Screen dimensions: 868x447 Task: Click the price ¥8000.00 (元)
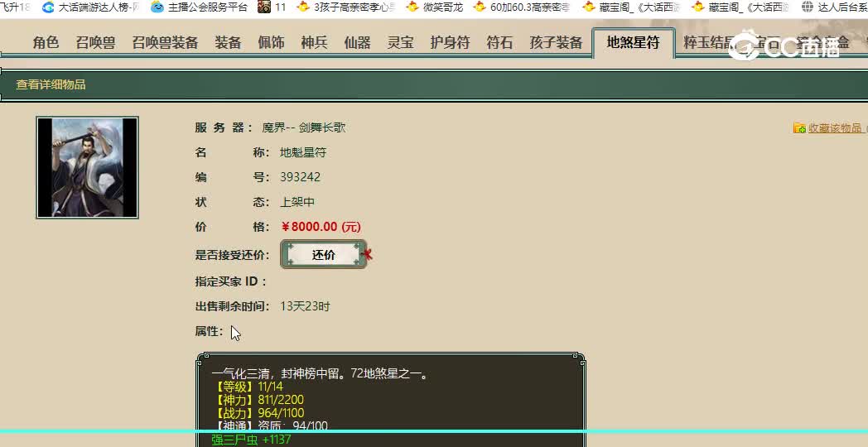click(321, 227)
